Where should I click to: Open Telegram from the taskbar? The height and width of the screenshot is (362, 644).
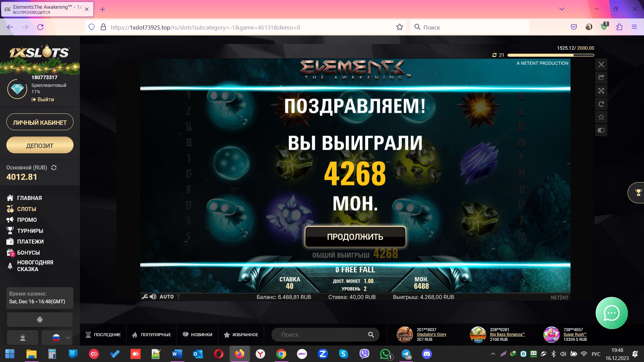click(406, 354)
